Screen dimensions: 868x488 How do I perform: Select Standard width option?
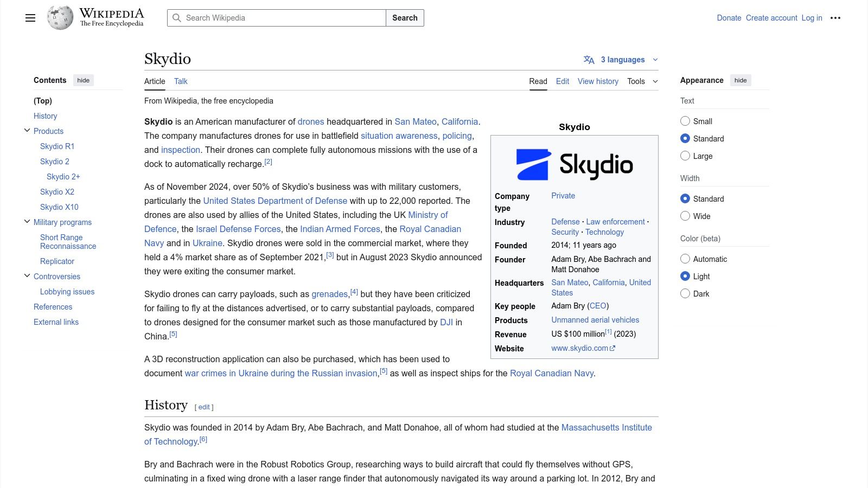pyautogui.click(x=685, y=198)
